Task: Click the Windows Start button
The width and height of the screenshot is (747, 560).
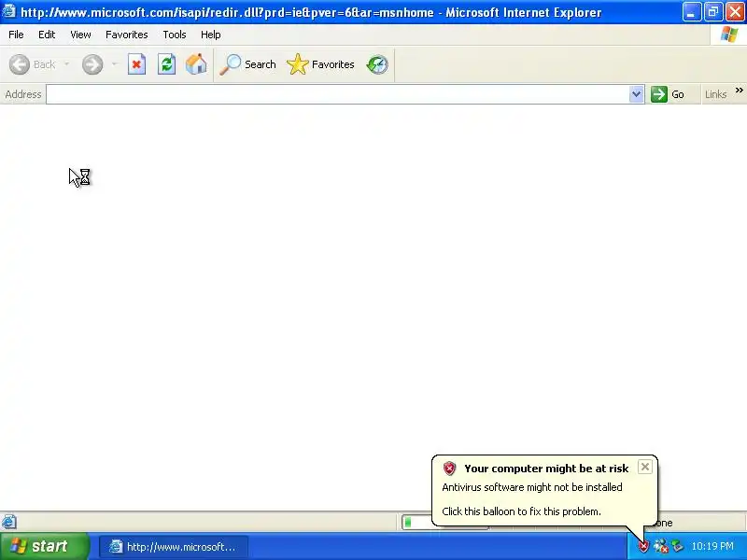Action: (44, 546)
